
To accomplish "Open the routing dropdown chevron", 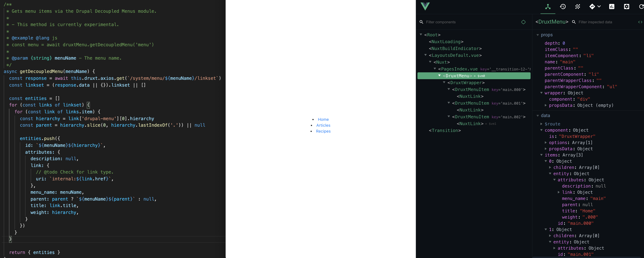I will click(x=599, y=7).
